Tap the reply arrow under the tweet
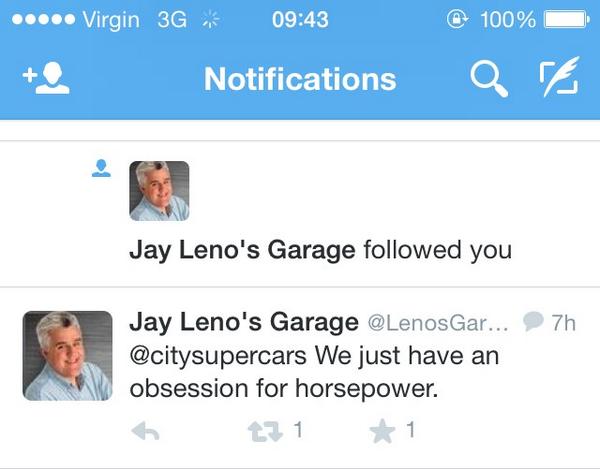600x470 pixels. (145, 431)
